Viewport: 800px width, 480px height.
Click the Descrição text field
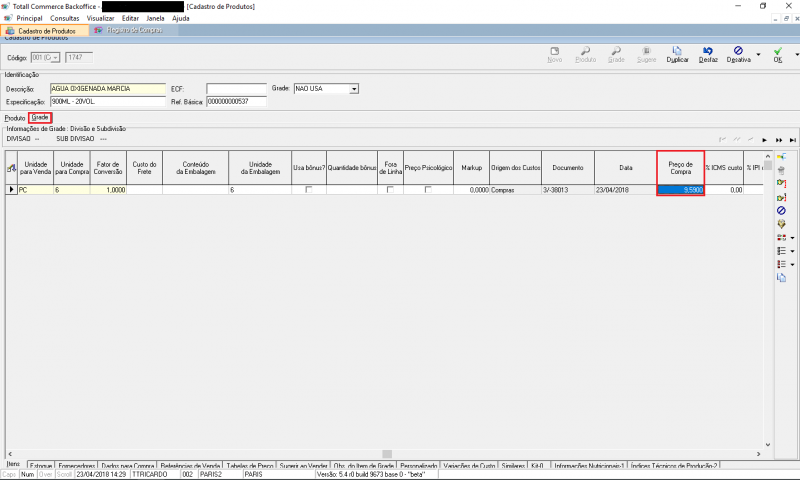tap(107, 89)
